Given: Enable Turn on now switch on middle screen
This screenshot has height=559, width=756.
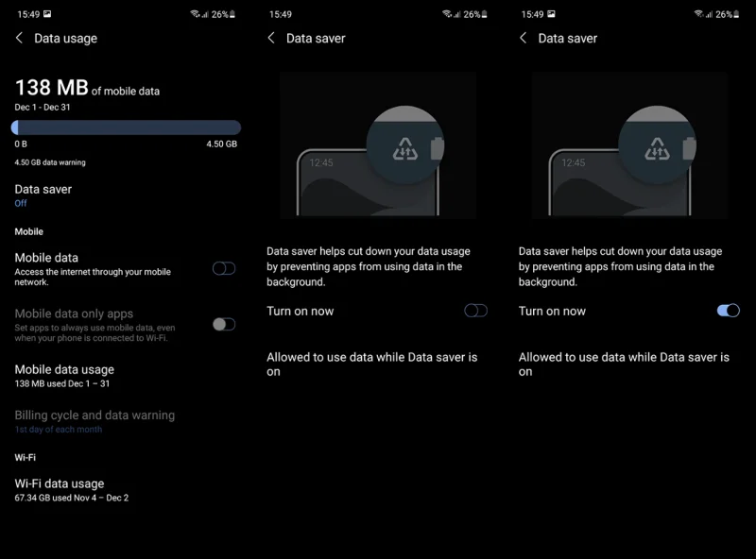Looking at the screenshot, I should [x=476, y=311].
